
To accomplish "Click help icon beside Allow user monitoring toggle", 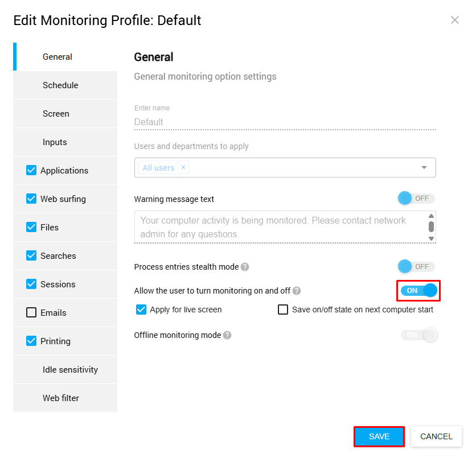I will 297,291.
